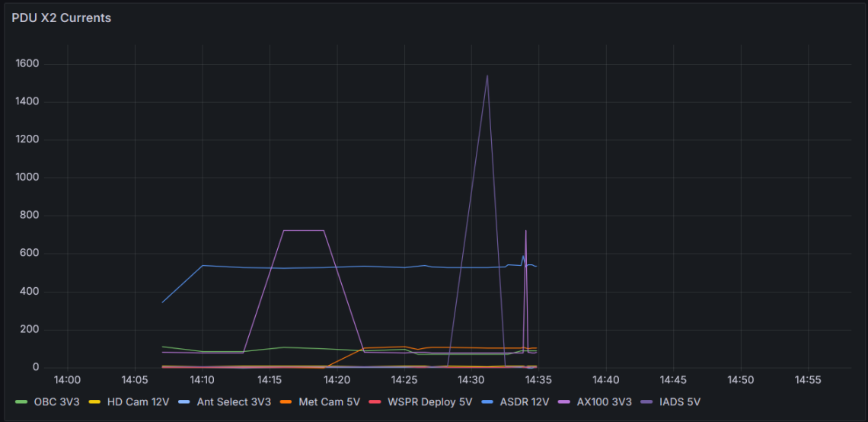Viewport: 868px width, 422px height.
Task: Click the 1540 peak of the purple spike
Action: pos(487,75)
